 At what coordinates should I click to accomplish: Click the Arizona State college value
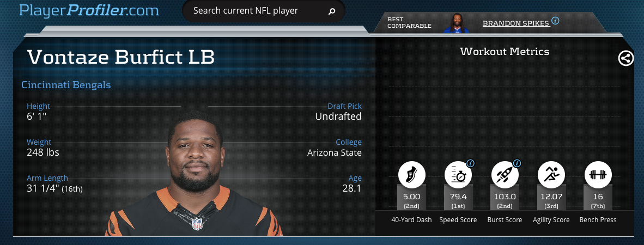pos(335,152)
